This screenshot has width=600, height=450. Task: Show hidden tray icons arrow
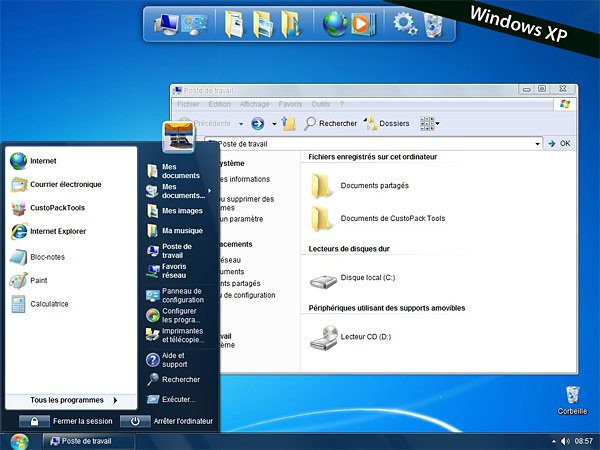tap(554, 441)
